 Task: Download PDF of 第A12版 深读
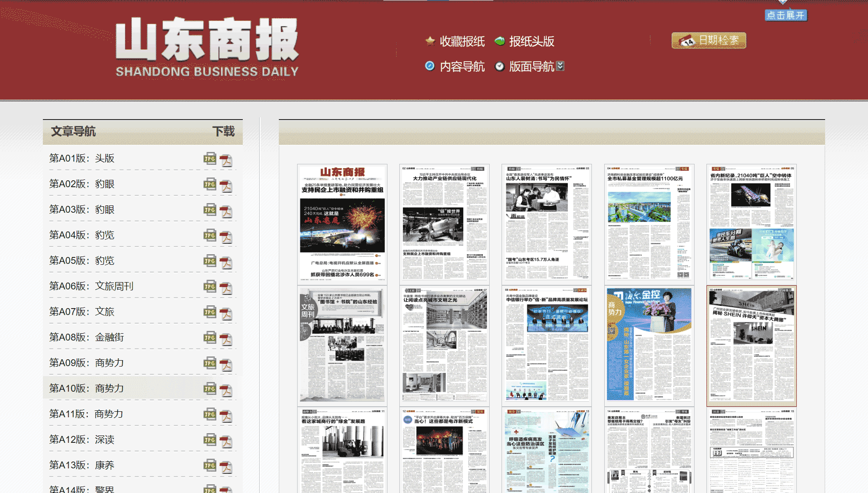[x=226, y=441]
